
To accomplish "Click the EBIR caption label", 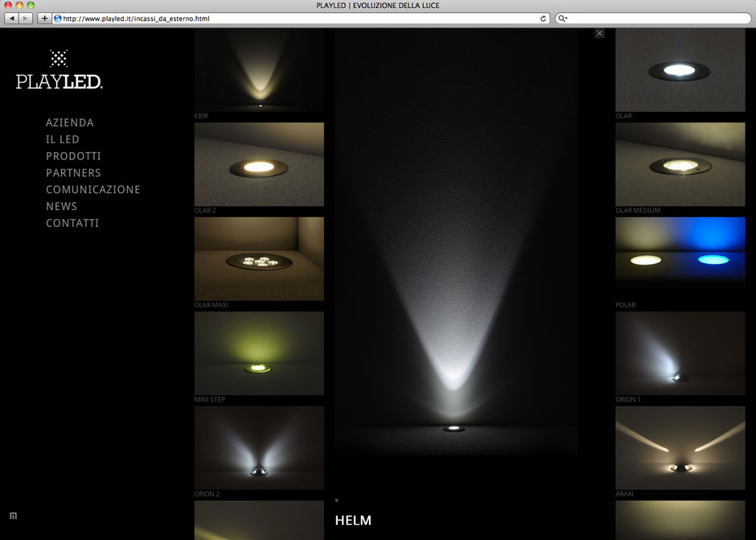I will (x=201, y=116).
